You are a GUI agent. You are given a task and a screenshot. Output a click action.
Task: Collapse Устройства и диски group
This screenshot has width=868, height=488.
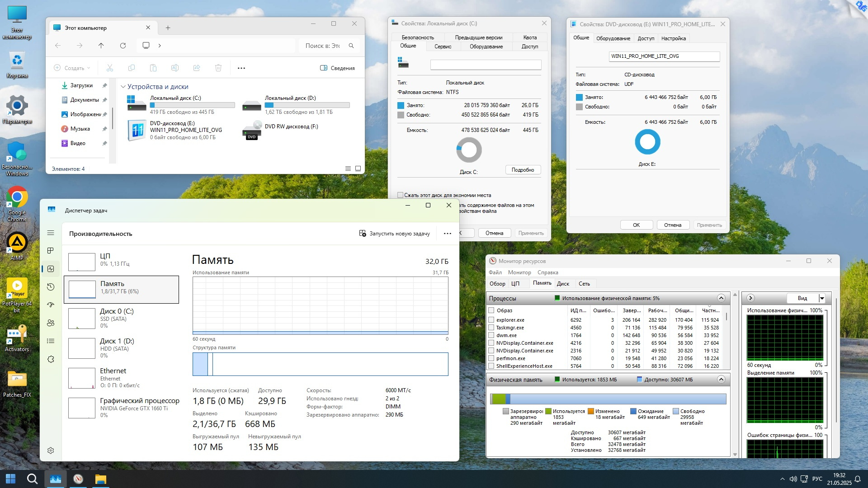coord(123,87)
